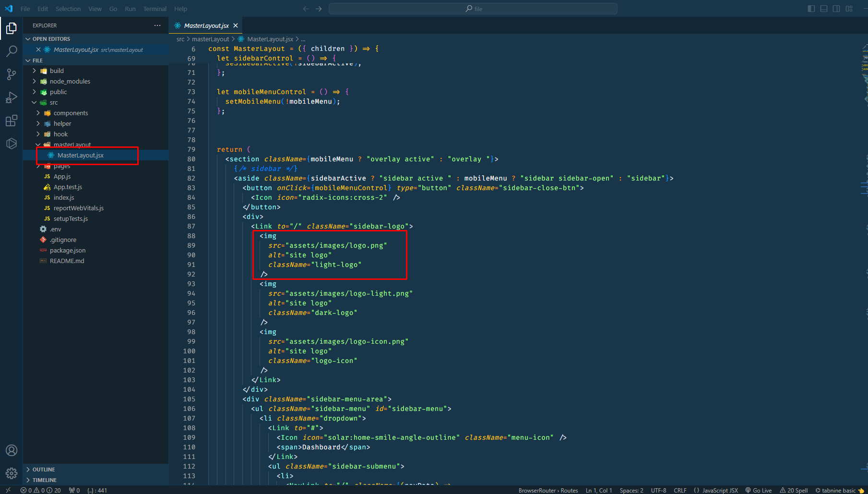Screen dimensions: 868x494
Task: Open the Manage settings gear
Action: pos(12,473)
